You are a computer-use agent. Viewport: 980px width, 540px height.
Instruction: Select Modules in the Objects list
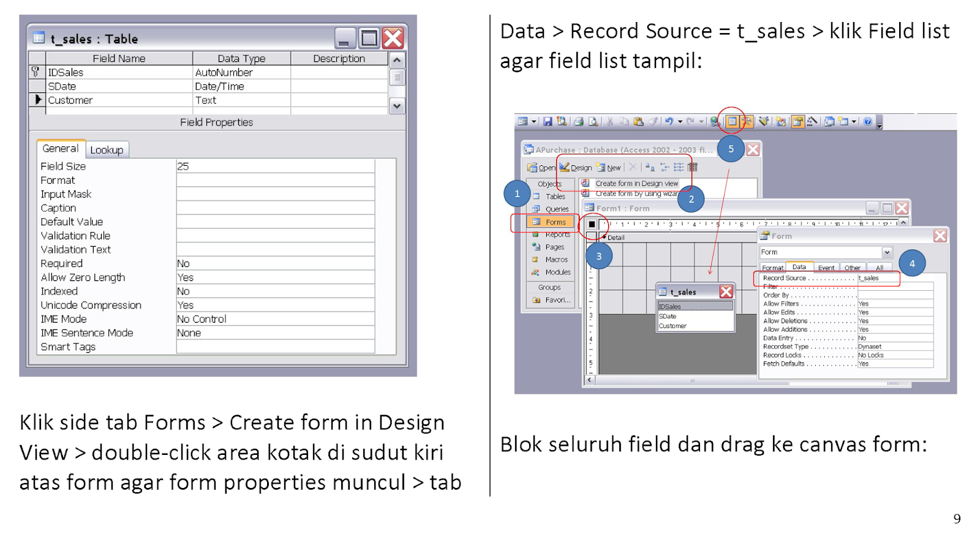551,272
